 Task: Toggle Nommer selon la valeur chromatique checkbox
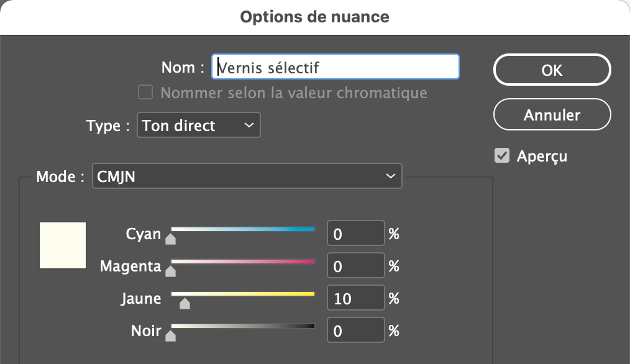(145, 93)
